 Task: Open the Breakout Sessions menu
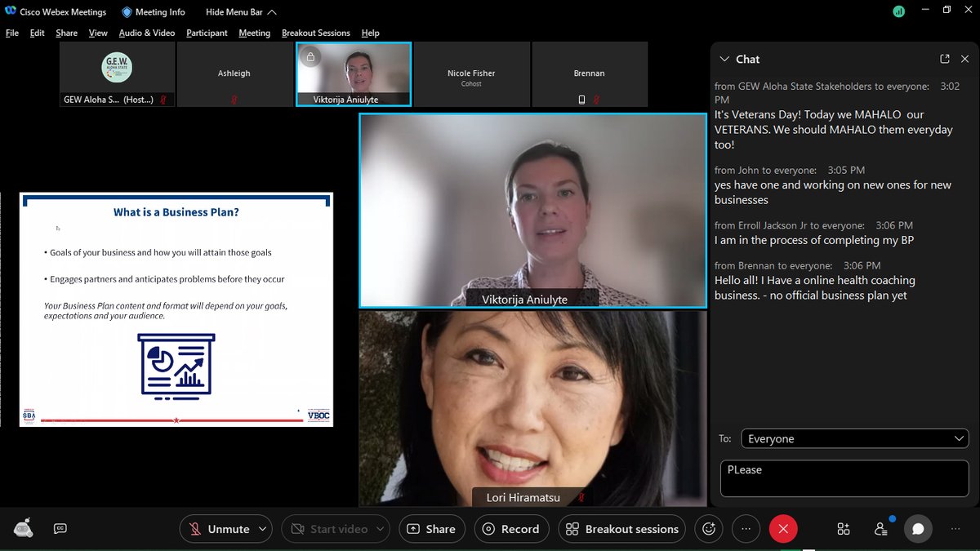(x=316, y=33)
